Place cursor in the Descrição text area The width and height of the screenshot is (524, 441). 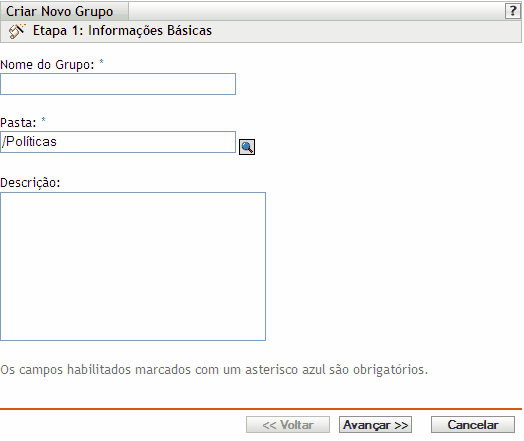(133, 266)
